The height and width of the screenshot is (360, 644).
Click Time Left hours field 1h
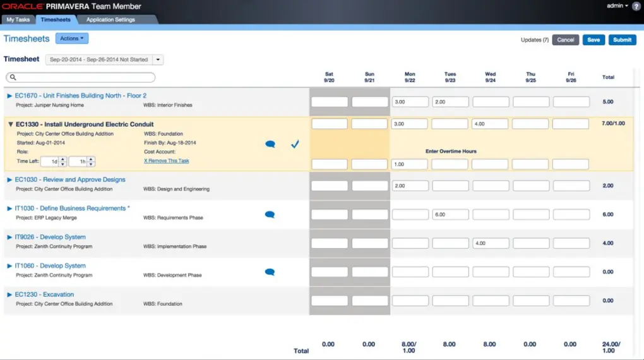tap(79, 162)
